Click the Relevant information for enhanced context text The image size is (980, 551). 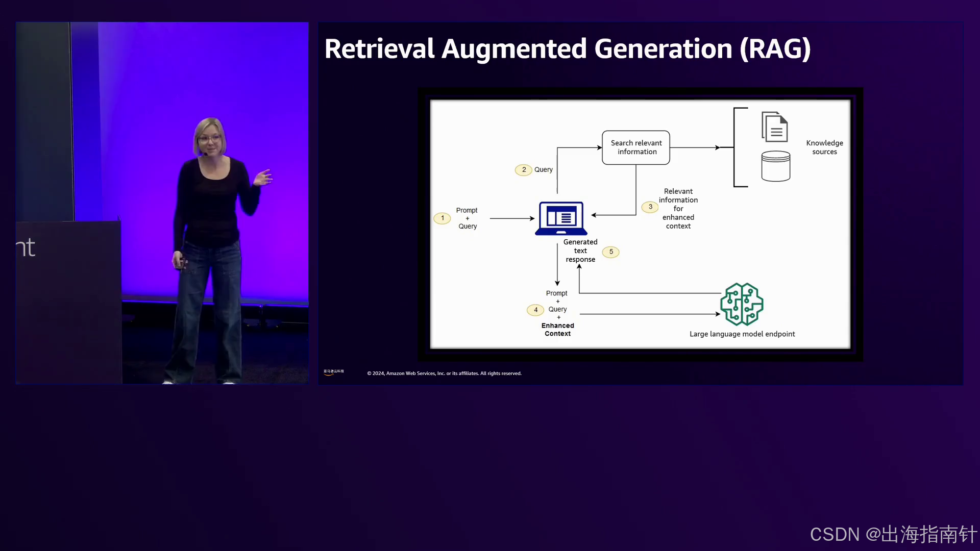coord(678,209)
